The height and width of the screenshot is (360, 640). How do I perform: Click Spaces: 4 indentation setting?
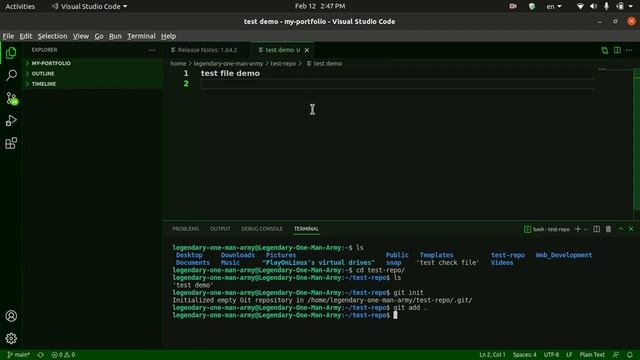tap(524, 355)
